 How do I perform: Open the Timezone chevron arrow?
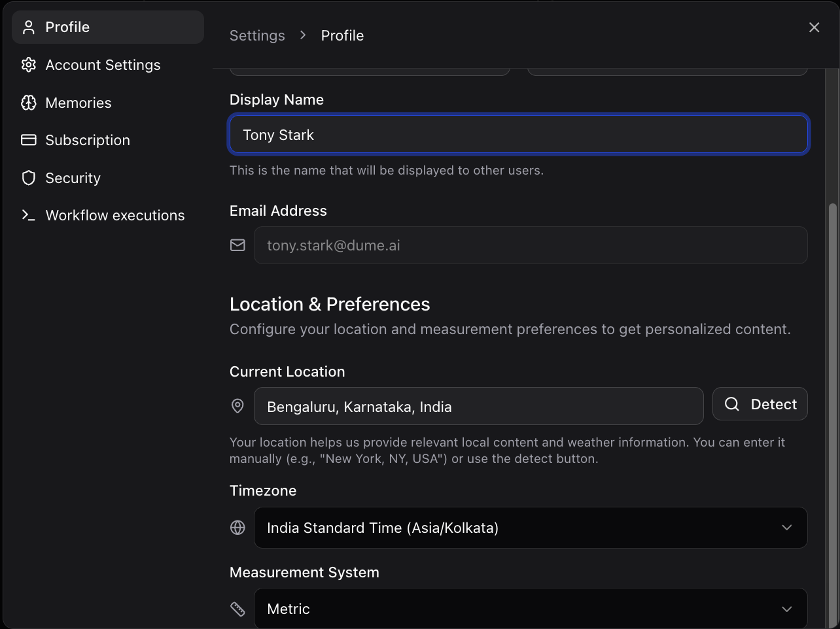coord(787,528)
